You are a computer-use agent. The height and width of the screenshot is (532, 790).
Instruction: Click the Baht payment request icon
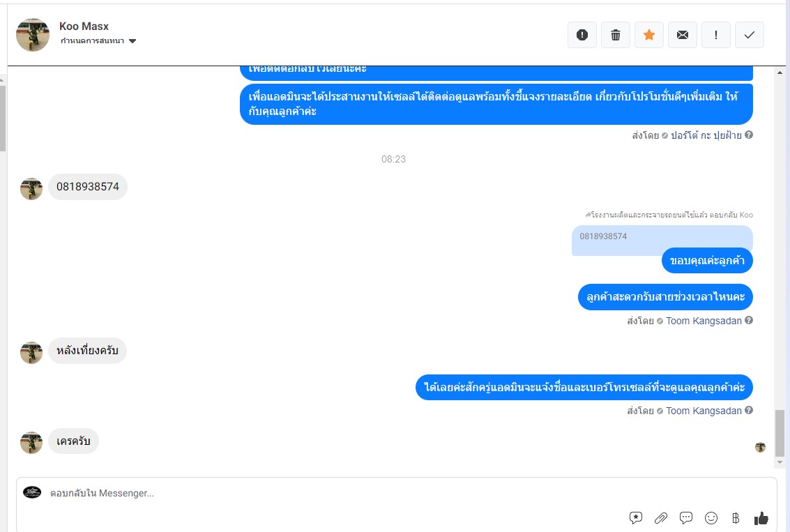tap(736, 517)
